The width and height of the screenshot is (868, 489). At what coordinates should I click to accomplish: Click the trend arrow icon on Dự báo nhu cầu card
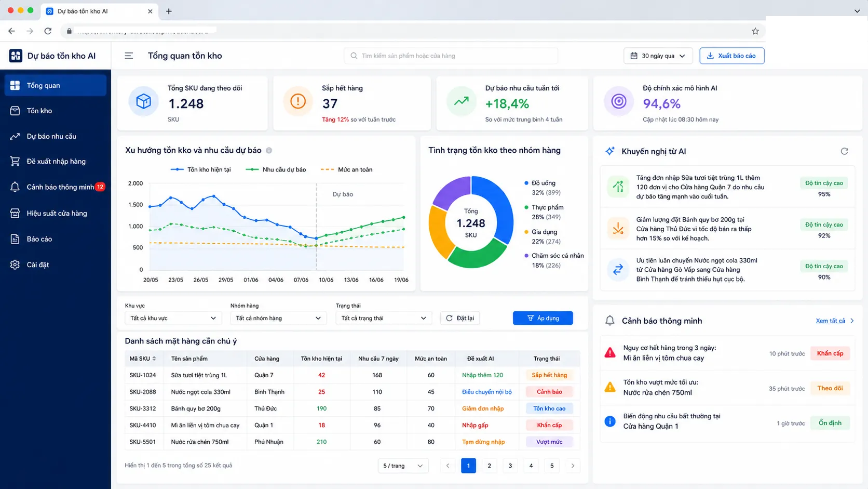coord(462,101)
